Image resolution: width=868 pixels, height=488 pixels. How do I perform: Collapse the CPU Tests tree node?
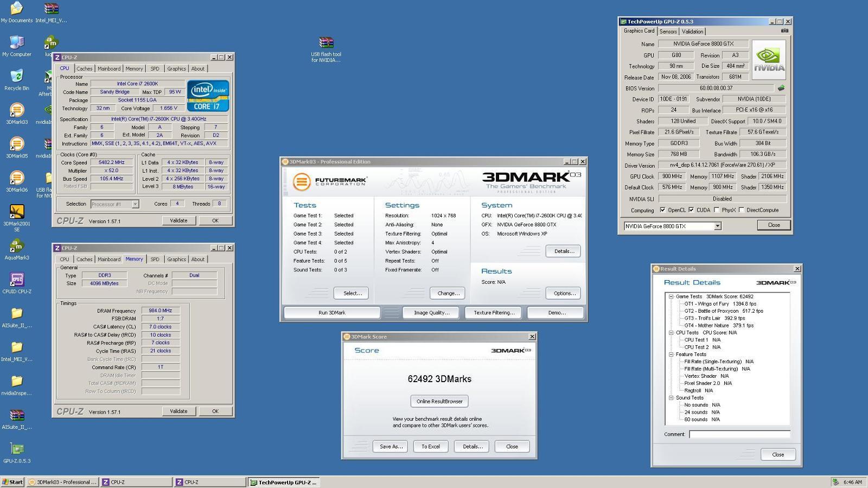(671, 333)
